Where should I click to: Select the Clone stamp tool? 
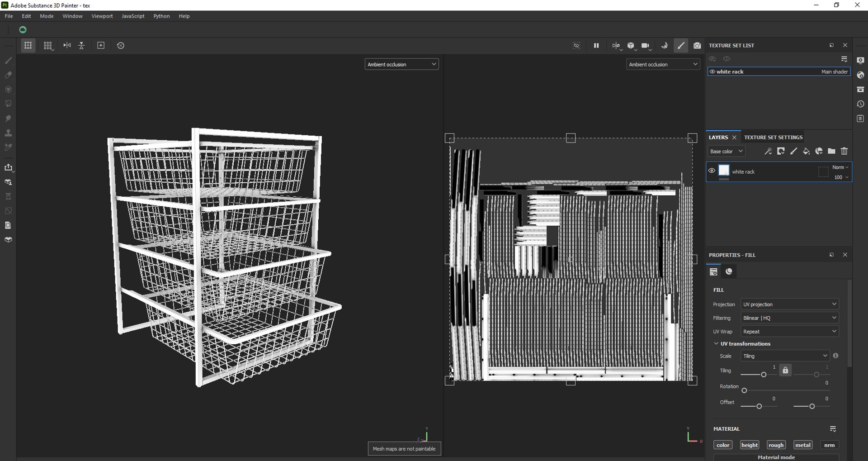click(x=8, y=133)
